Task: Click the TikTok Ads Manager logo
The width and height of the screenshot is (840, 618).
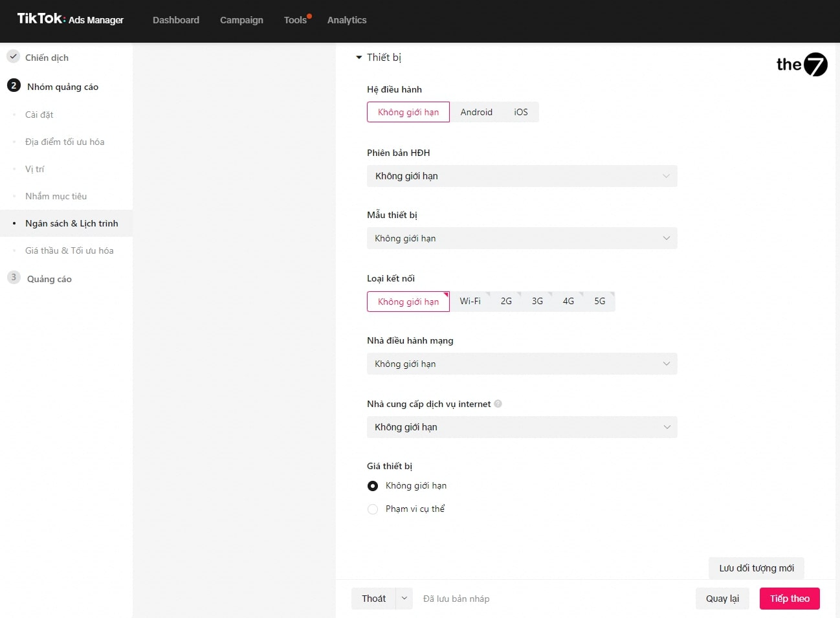Action: (70, 19)
